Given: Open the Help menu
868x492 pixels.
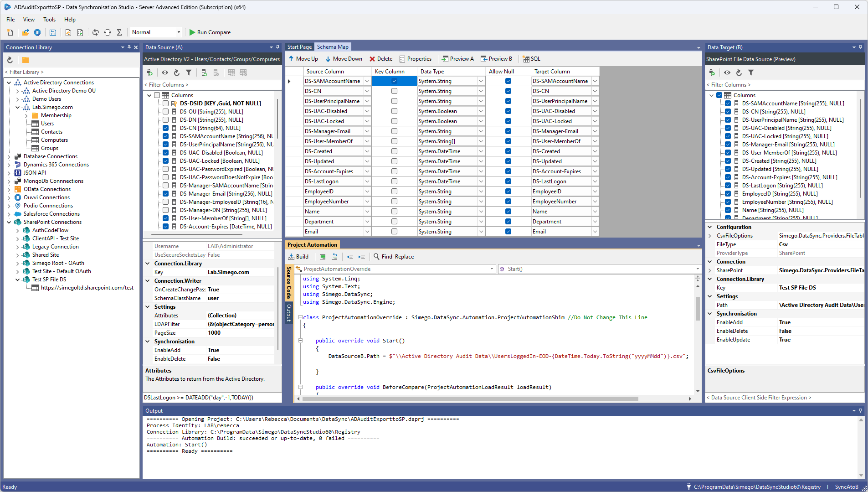Looking at the screenshot, I should click(x=70, y=20).
